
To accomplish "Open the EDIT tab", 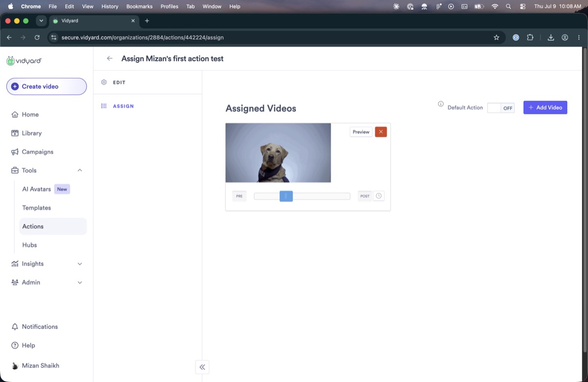I will point(147,82).
